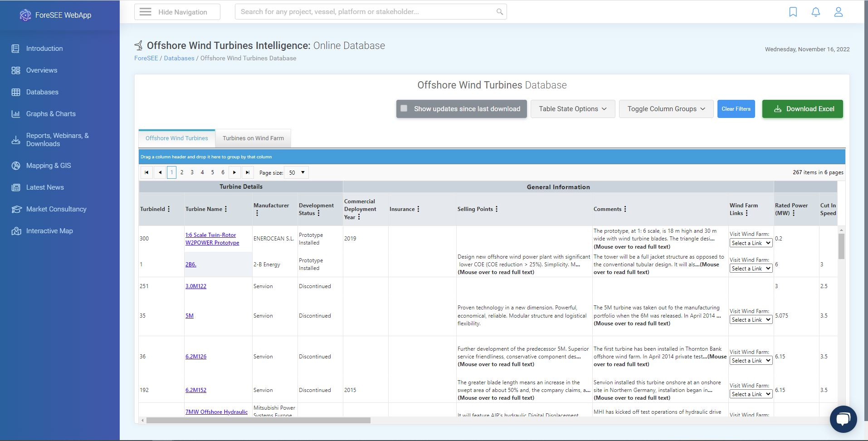Open Graphs & Charts from the sidebar
Viewport: 868px width, 441px height.
pyautogui.click(x=50, y=113)
